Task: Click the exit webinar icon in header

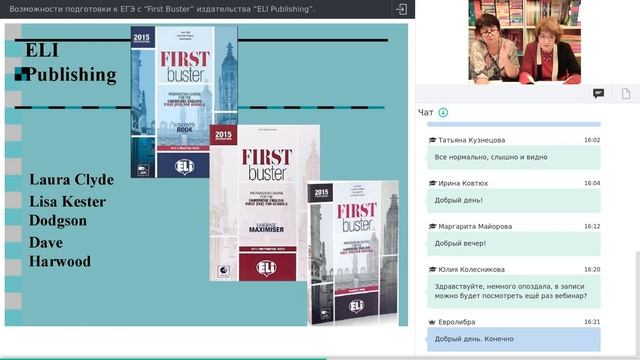Action: tap(401, 9)
